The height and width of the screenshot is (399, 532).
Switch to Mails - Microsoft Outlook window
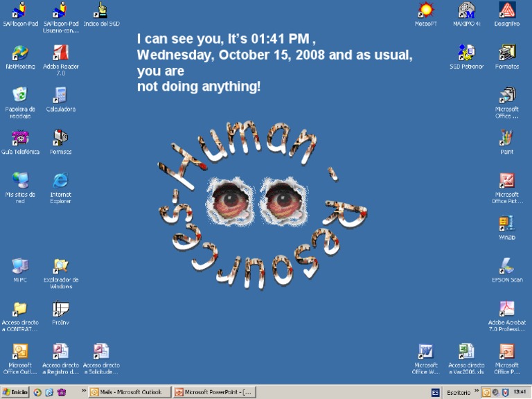(x=130, y=392)
